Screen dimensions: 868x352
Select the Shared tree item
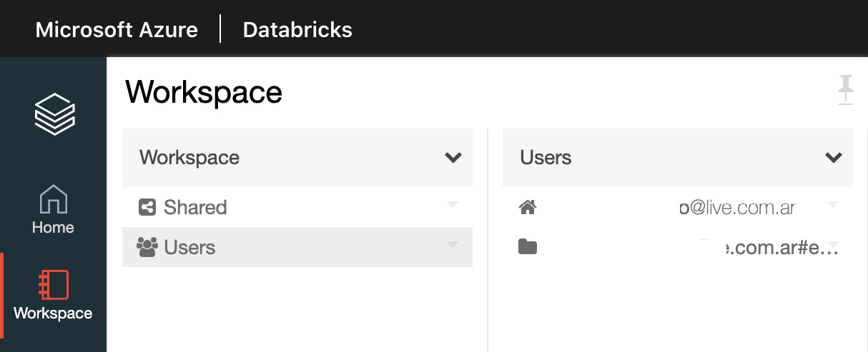pos(297,208)
